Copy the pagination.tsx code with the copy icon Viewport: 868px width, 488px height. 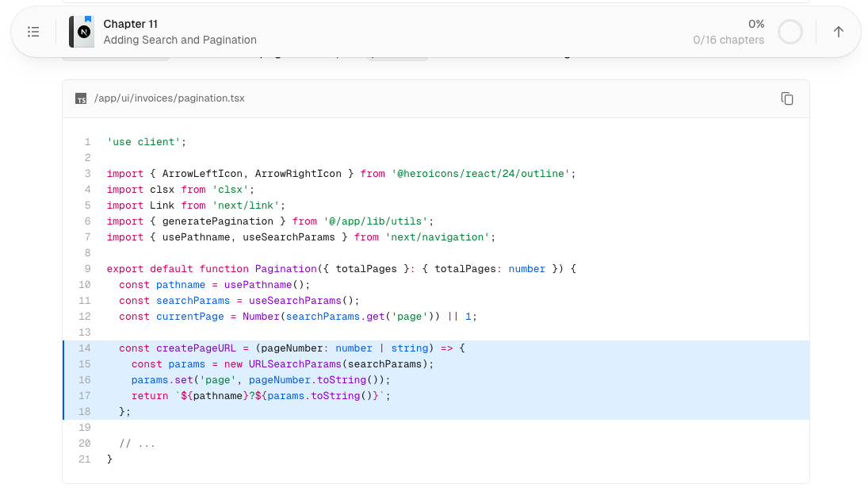point(786,98)
